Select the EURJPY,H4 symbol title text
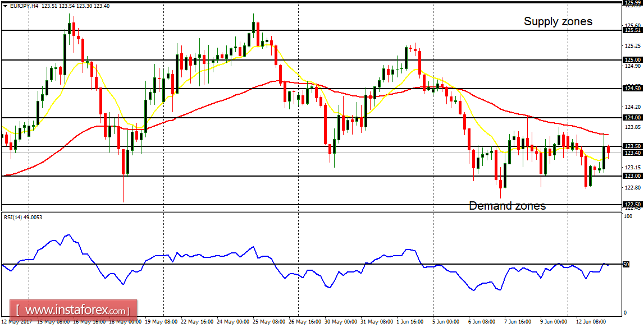Image resolution: width=644 pixels, height=328 pixels. coord(24,6)
